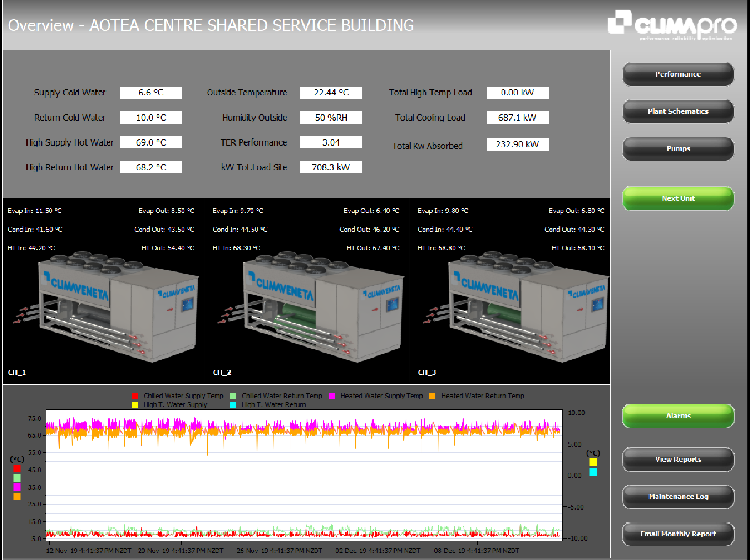750x560 pixels.
Task: Click the 'HT Out: 54.40 °C' reading
Action: click(168, 248)
